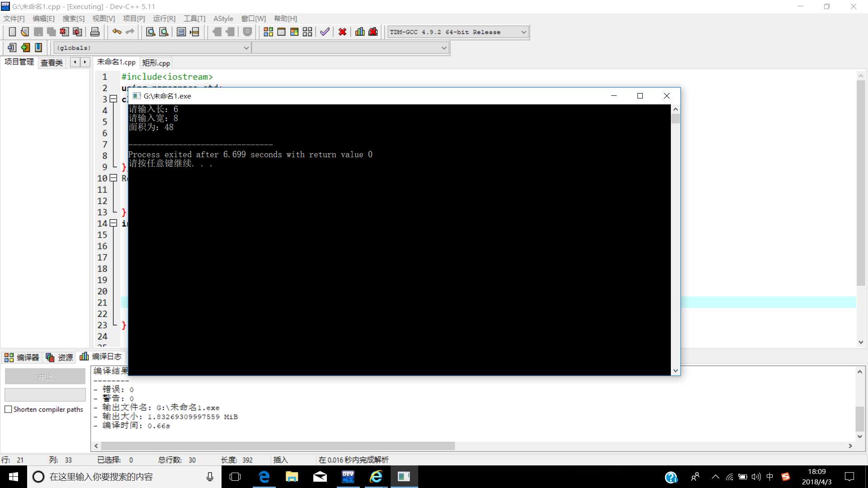Open the AStyle menu
The image size is (868, 488).
tap(223, 19)
